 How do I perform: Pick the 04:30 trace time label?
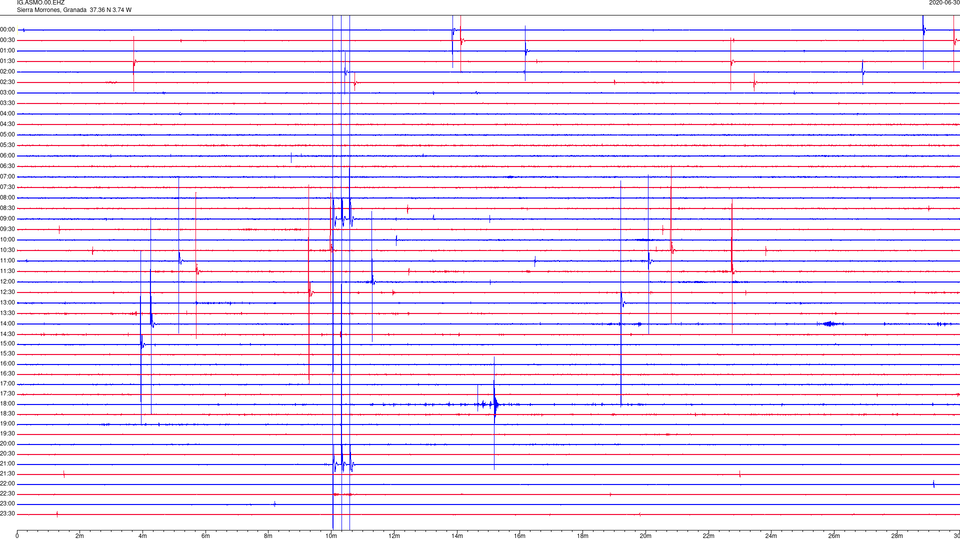tap(7, 124)
